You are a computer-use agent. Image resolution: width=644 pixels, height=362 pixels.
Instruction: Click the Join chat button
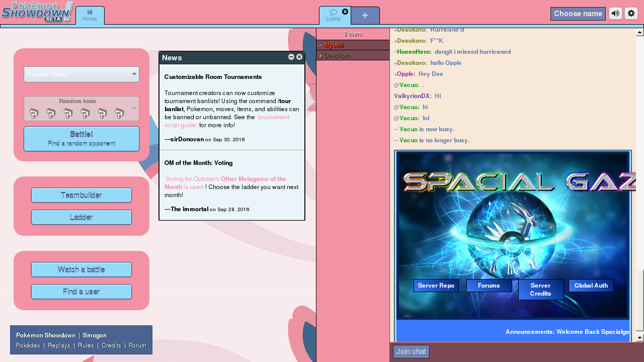[x=411, y=351]
